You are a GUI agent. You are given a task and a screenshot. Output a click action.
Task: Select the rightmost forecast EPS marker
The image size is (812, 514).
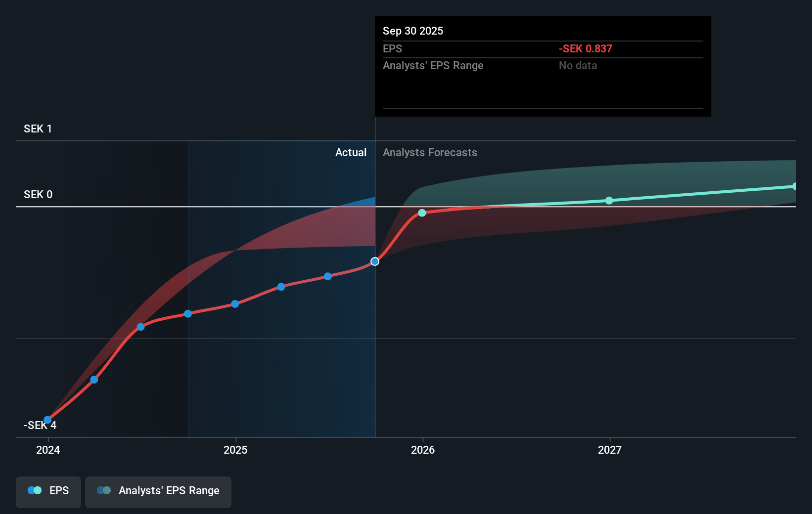795,185
